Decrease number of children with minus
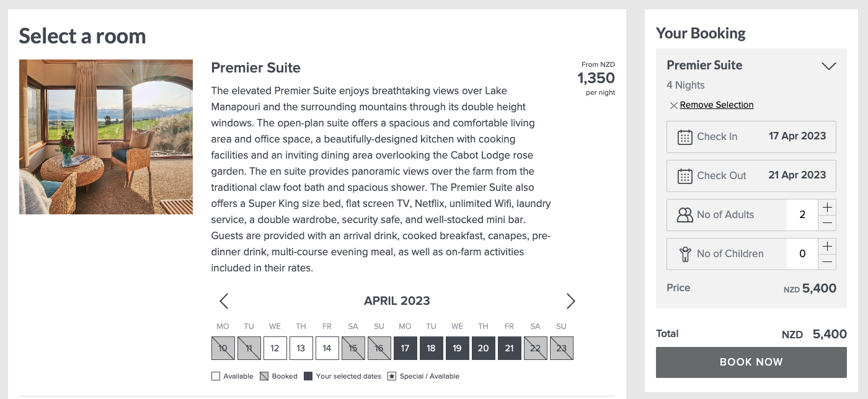The height and width of the screenshot is (399, 868). [827, 262]
